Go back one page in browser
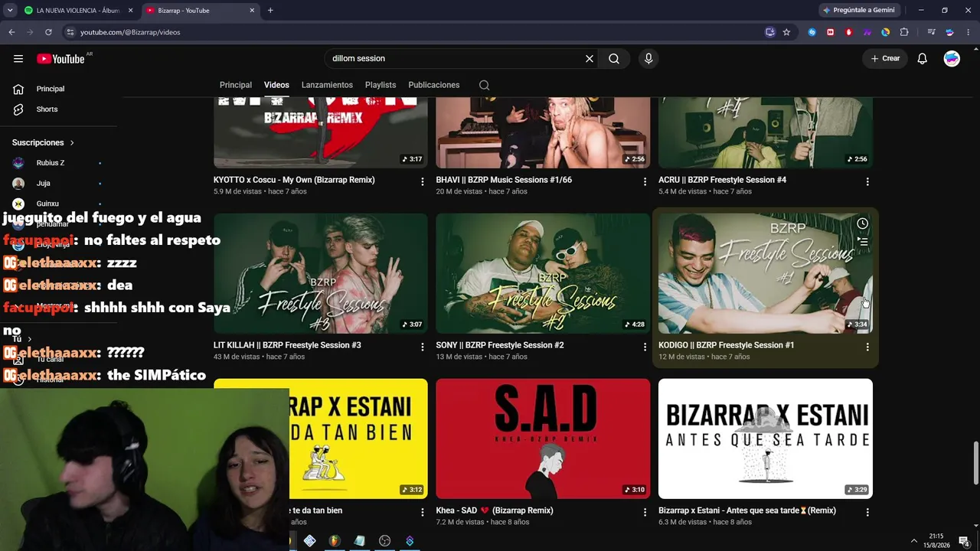The height and width of the screenshot is (551, 980). tap(11, 32)
